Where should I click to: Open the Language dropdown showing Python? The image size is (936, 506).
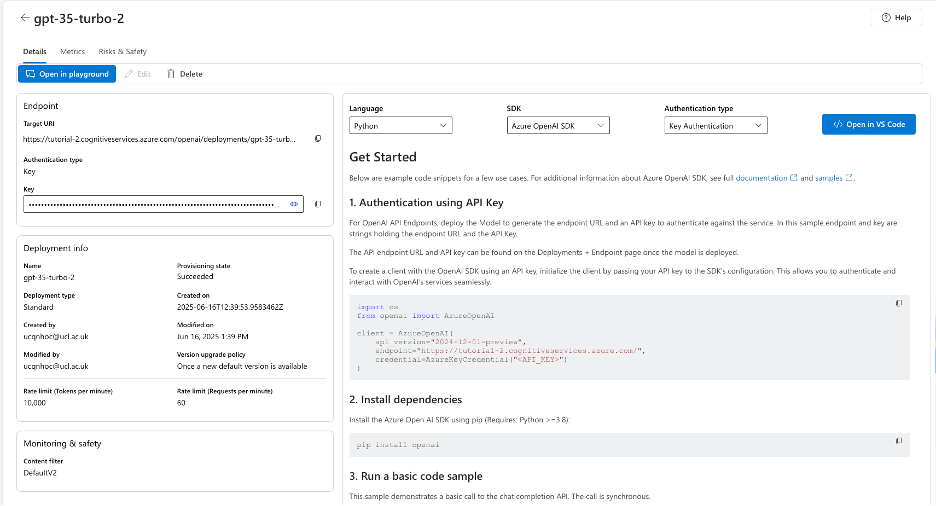401,125
